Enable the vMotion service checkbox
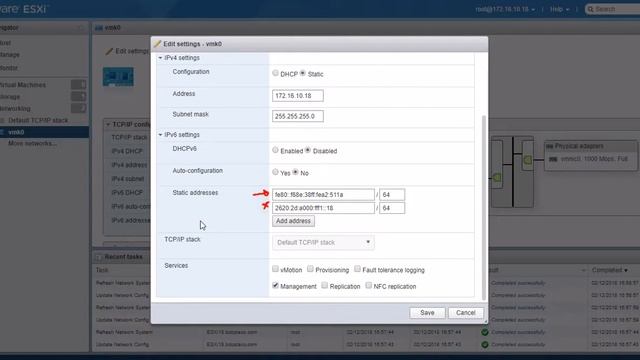The height and width of the screenshot is (360, 640). coord(276,269)
